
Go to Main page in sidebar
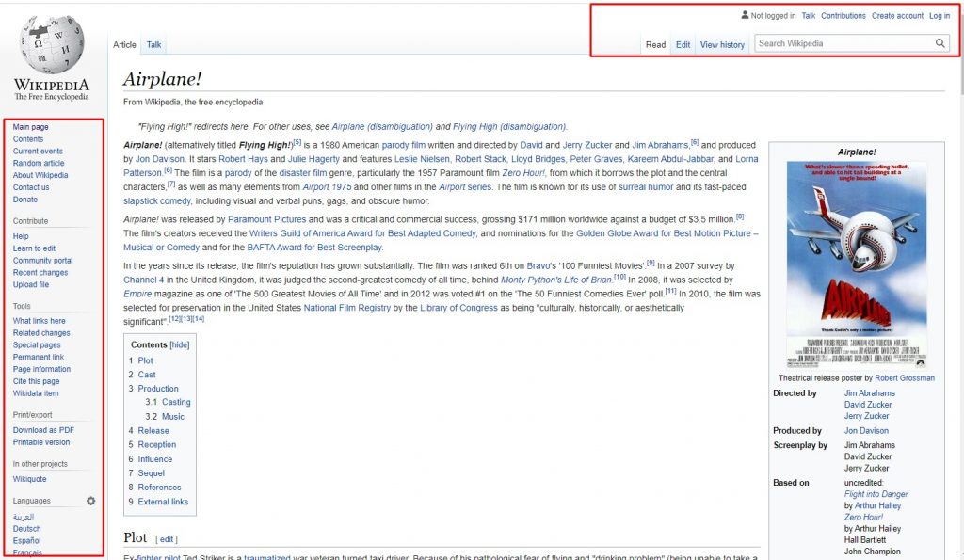coord(31,127)
